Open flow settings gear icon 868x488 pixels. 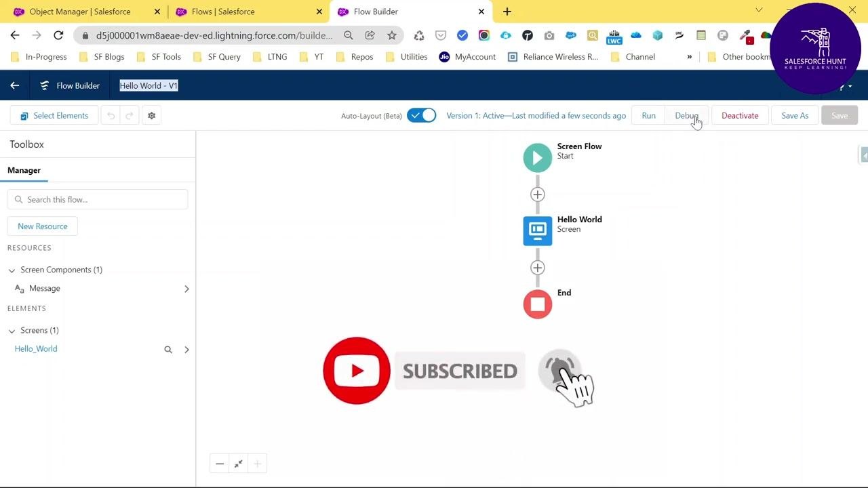point(151,116)
